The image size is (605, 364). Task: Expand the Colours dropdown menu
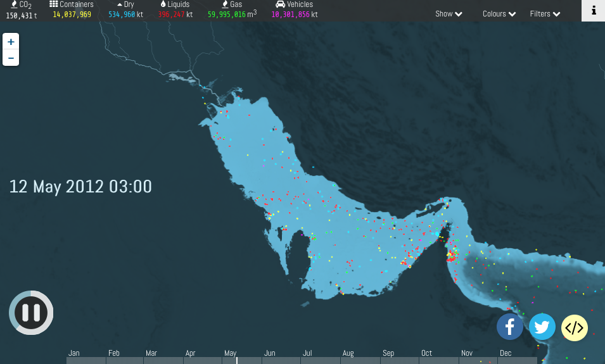499,14
